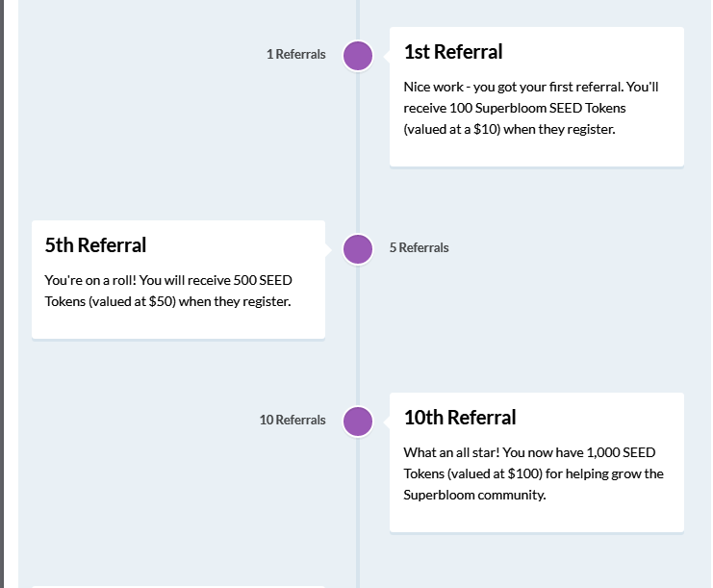Click the '1st Referral' card heading
713x588 pixels.
453,52
